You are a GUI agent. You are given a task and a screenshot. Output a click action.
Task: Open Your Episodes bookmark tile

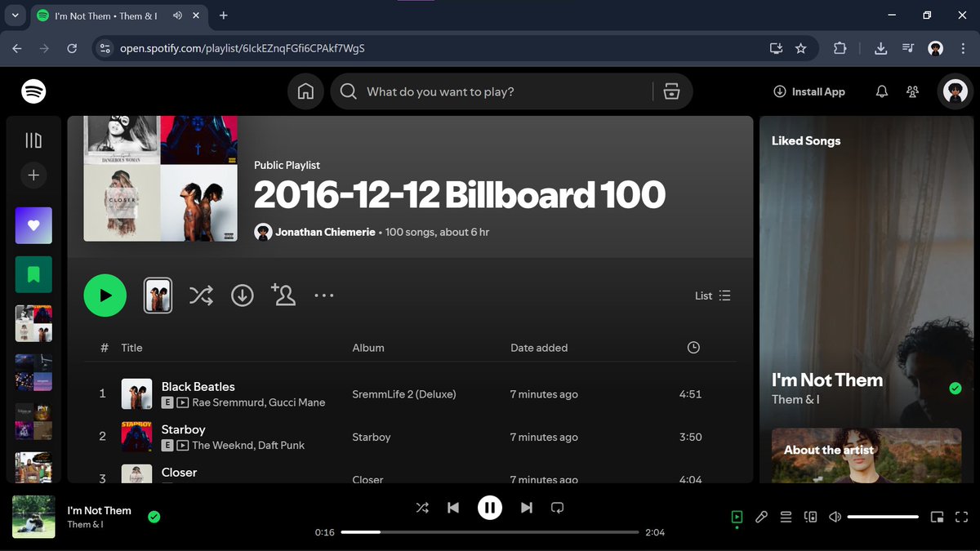33,274
